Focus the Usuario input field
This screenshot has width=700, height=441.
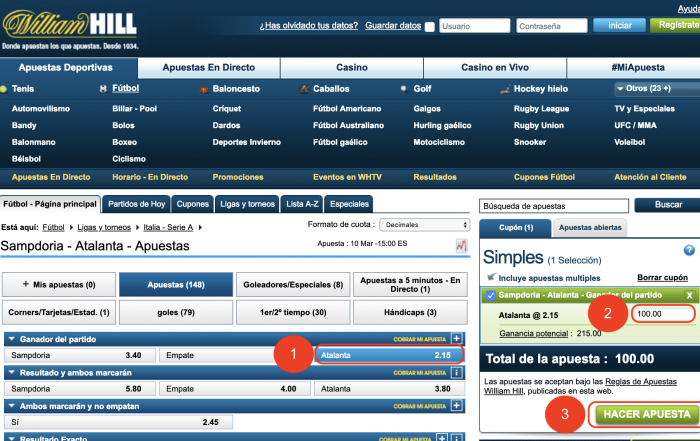coord(475,26)
